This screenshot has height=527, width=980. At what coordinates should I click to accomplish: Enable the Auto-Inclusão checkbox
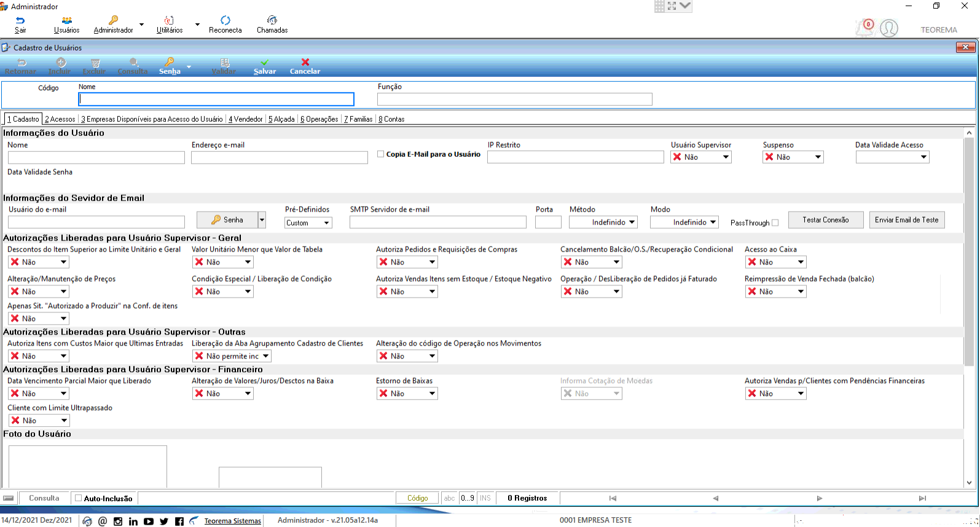coord(79,498)
